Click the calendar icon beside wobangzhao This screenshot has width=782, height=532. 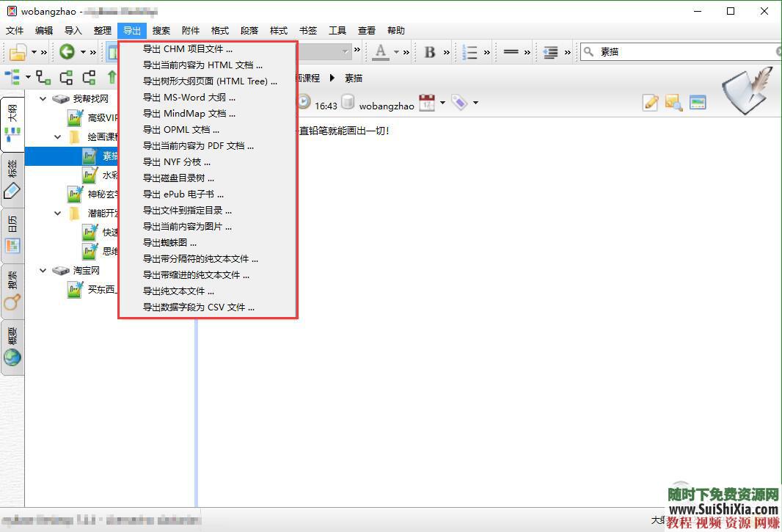(x=427, y=103)
